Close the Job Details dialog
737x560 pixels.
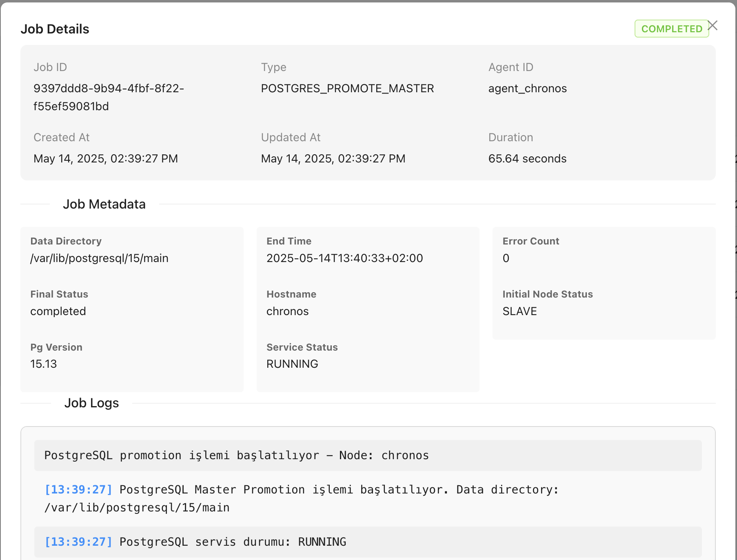(x=713, y=25)
